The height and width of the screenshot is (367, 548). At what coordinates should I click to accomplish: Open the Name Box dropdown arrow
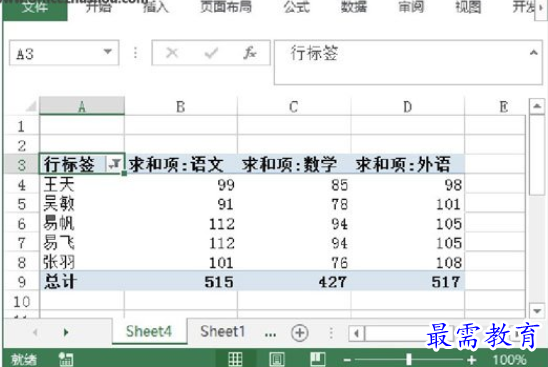pyautogui.click(x=108, y=52)
